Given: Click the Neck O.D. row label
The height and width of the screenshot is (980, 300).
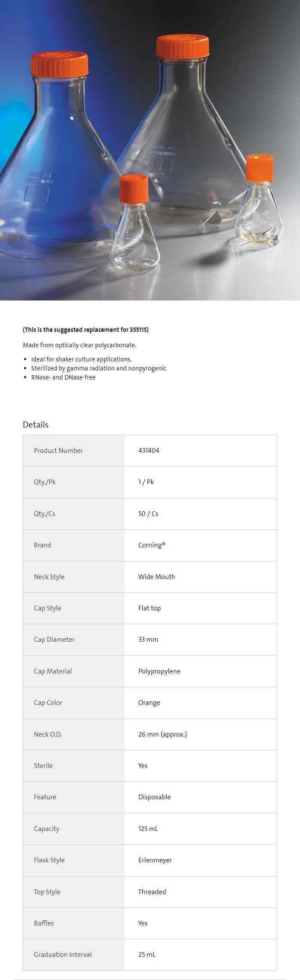Looking at the screenshot, I should point(48,734).
